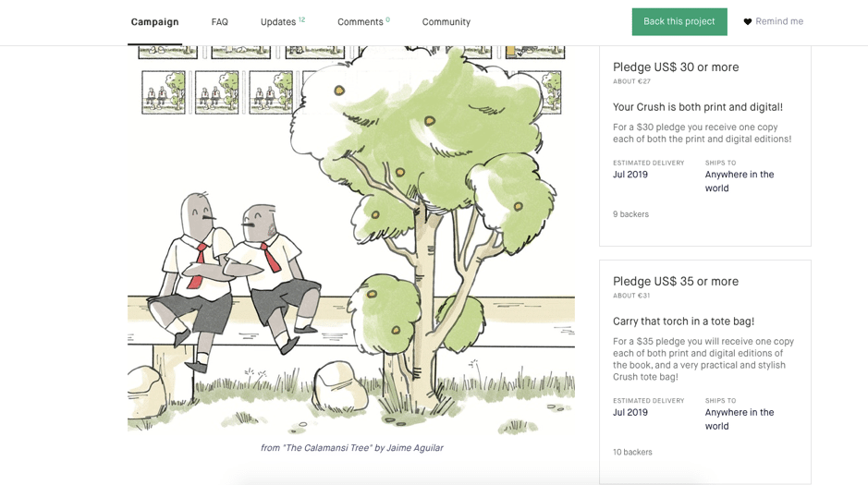Open the Campaign tab
Screen dimensions: 868x485
(154, 22)
